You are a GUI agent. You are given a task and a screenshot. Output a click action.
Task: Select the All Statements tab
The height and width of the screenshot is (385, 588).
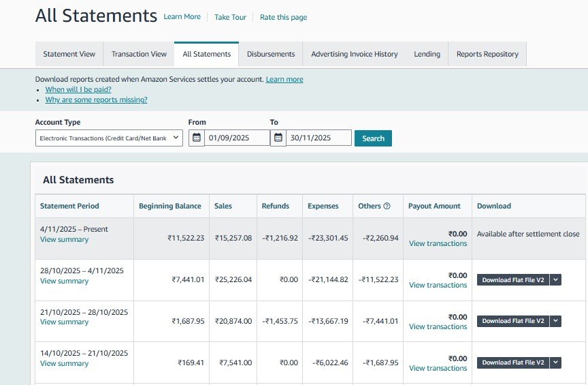(207, 54)
